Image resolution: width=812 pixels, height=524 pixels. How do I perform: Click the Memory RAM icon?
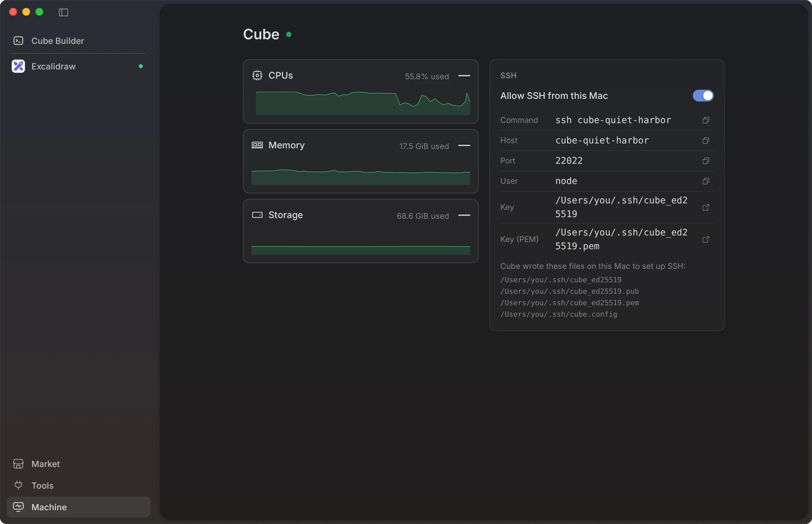point(257,145)
